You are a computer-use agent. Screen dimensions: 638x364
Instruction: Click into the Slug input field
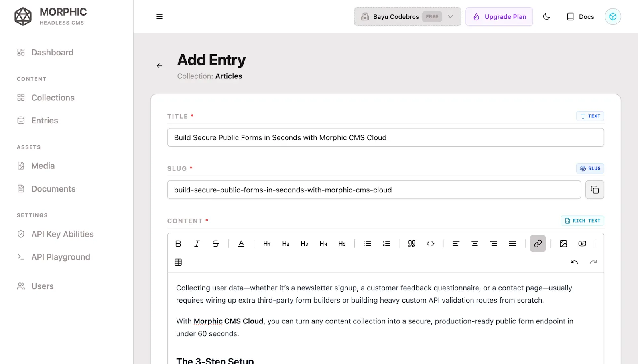374,190
